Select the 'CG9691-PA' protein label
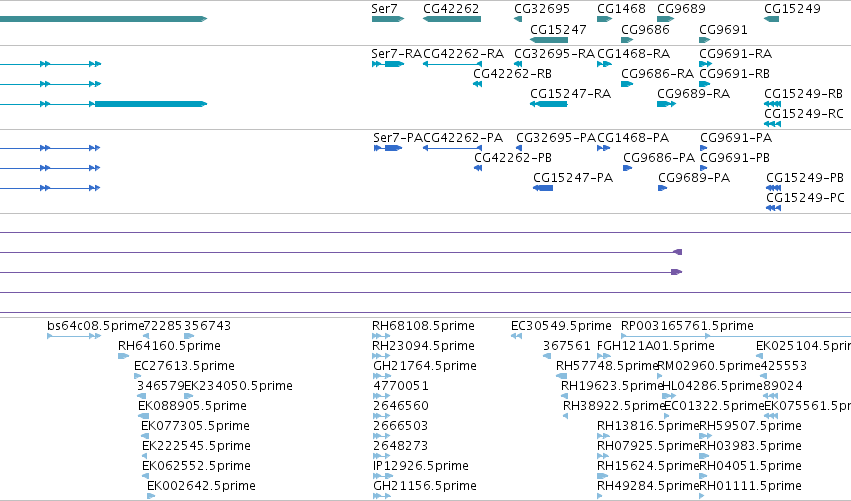This screenshot has width=851, height=501. coord(736,138)
